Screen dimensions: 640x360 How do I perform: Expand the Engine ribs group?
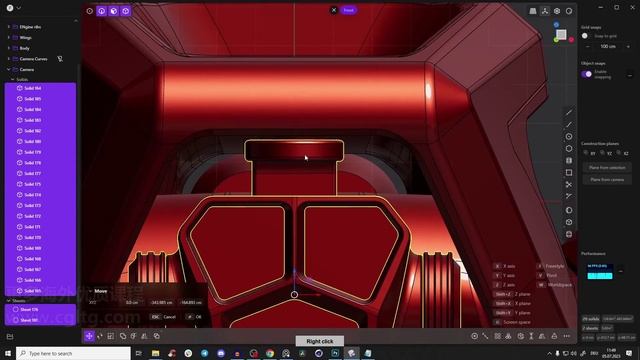point(9,27)
